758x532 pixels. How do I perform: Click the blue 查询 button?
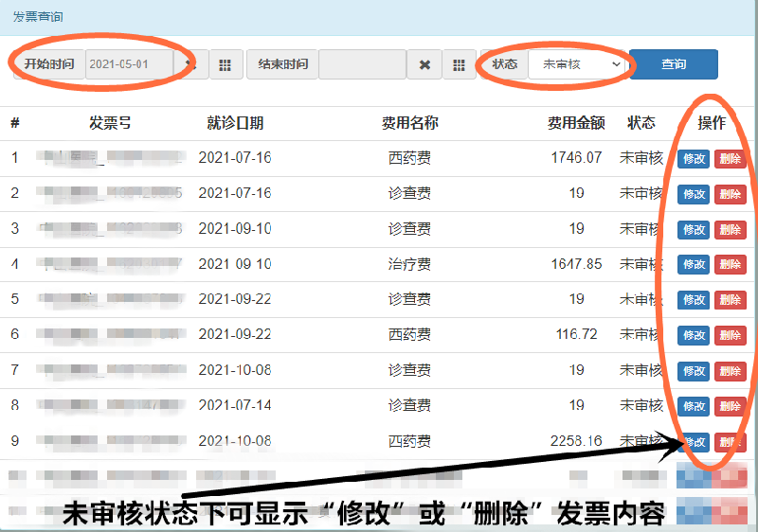[x=674, y=64]
